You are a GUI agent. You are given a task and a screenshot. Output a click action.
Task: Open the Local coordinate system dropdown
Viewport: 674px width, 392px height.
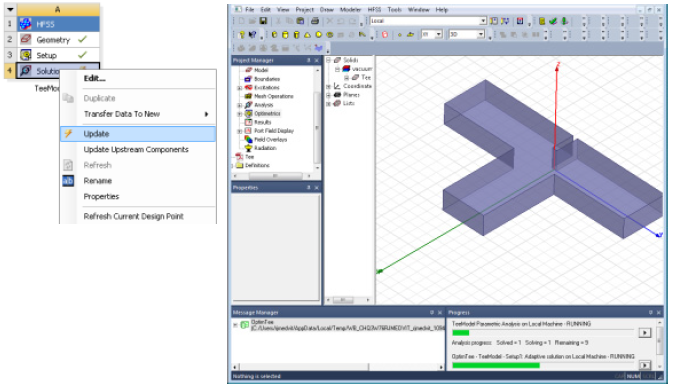coord(483,21)
